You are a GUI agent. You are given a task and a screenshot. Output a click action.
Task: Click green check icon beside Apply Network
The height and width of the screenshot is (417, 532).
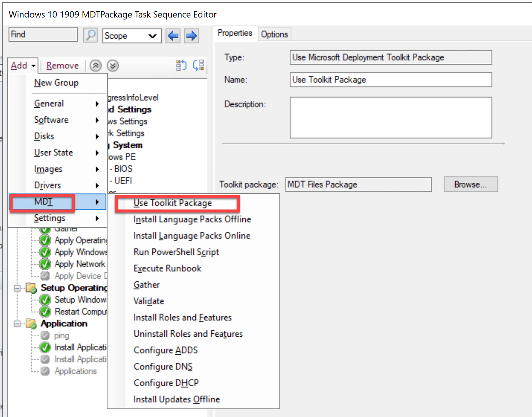coord(45,264)
